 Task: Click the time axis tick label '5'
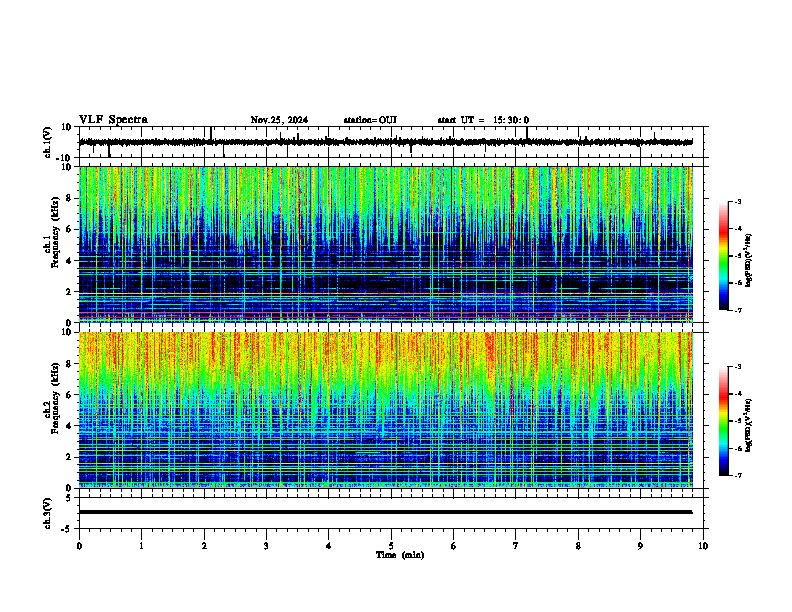[x=391, y=546]
